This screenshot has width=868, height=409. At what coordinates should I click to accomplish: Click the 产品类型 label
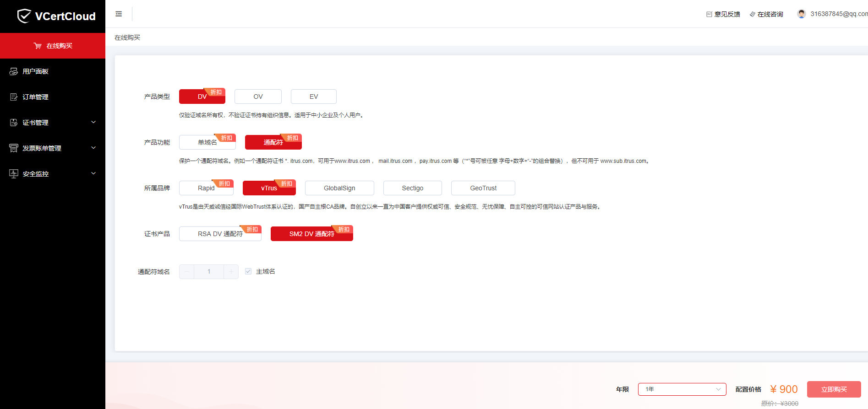click(x=157, y=97)
